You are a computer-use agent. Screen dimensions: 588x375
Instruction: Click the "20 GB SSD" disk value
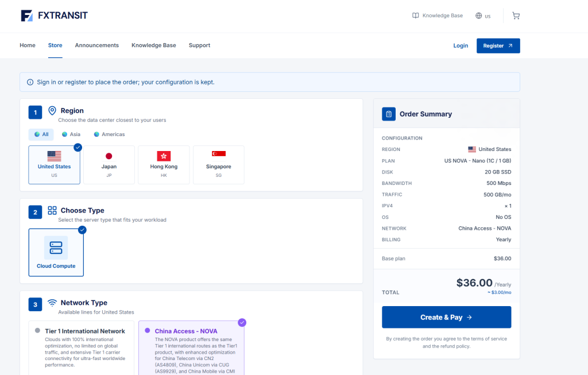coord(498,172)
